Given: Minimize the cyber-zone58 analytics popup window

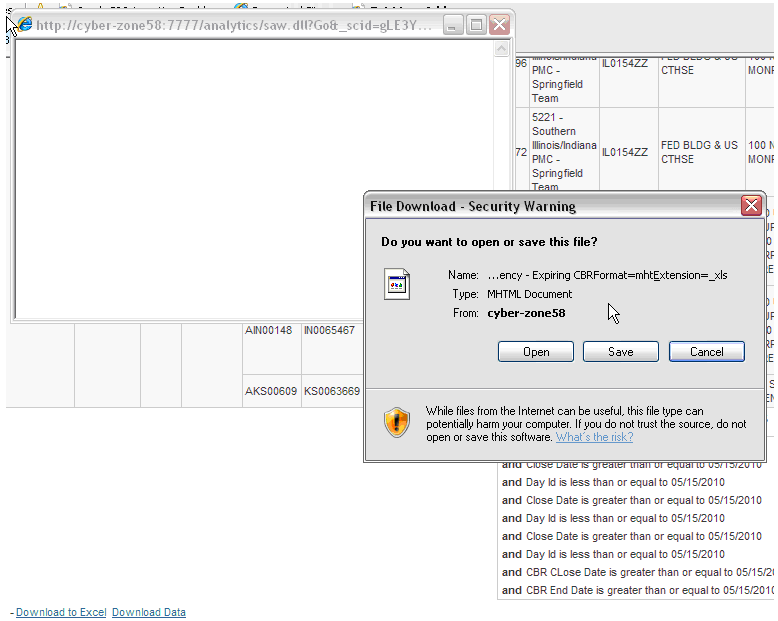Looking at the screenshot, I should [x=453, y=25].
